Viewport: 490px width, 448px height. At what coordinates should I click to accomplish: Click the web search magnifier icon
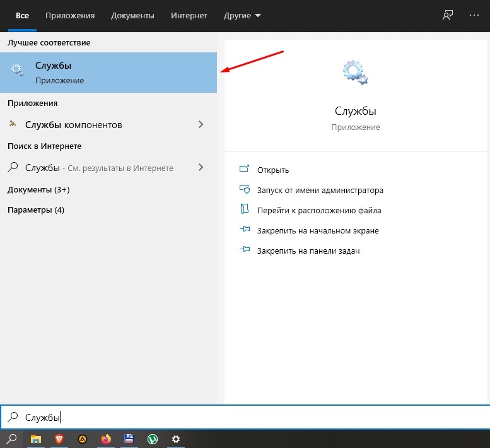(x=13, y=167)
